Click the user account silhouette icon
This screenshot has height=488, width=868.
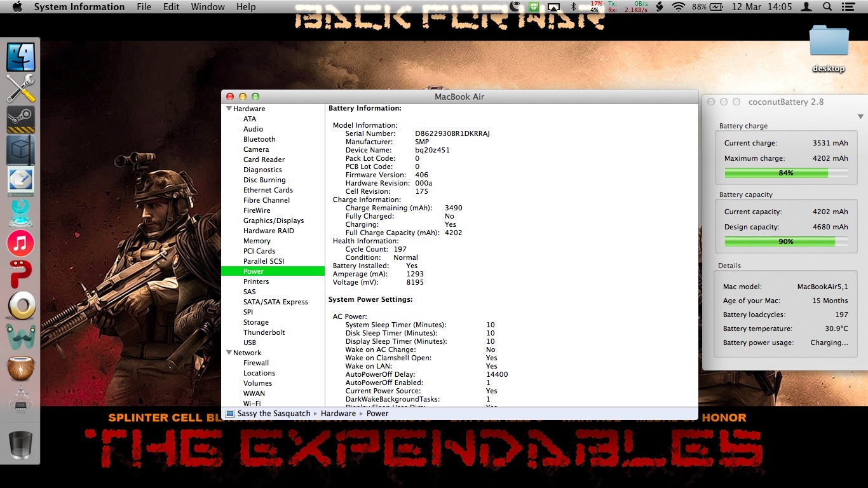[806, 7]
